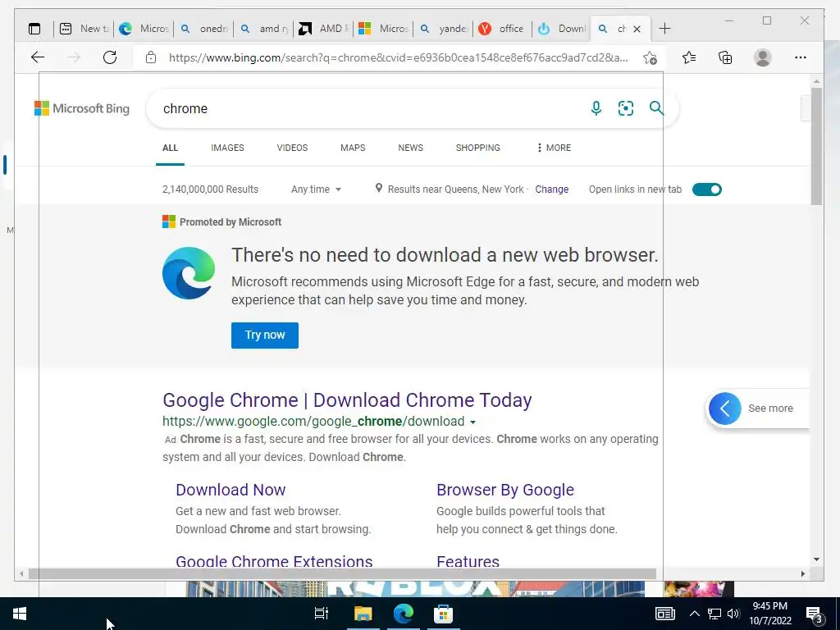Viewport: 840px width, 630px height.
Task: Click the padlock site info icon
Action: 151,57
